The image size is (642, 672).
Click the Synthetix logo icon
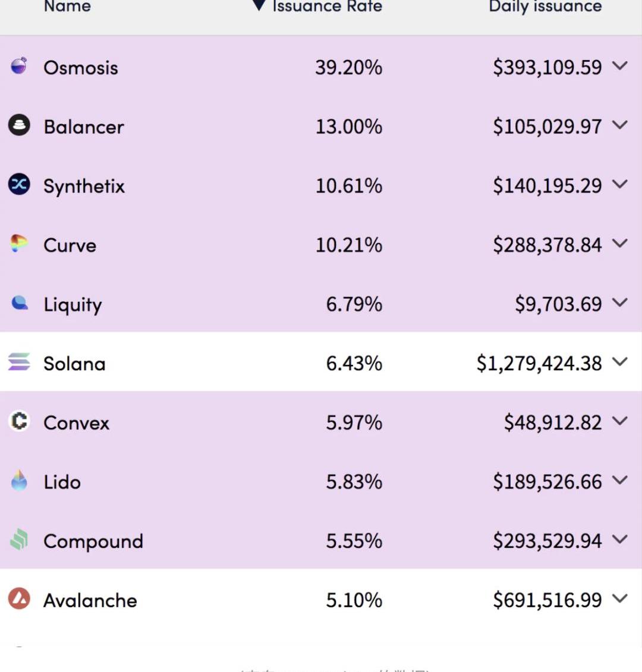pyautogui.click(x=19, y=185)
